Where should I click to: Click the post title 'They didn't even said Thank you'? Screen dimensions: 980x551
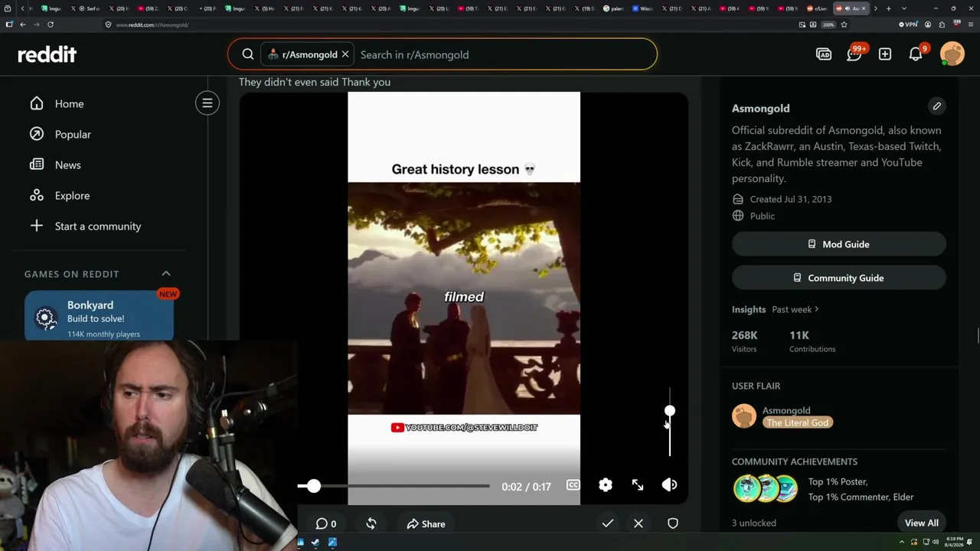pos(315,82)
